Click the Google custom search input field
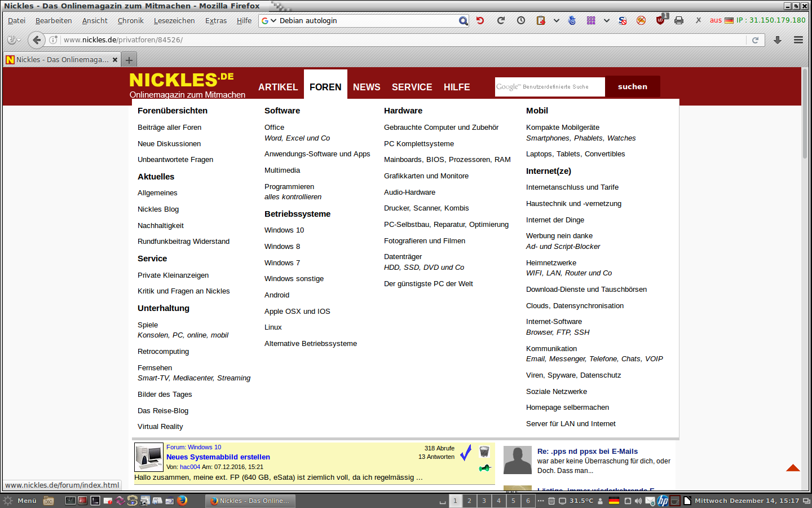The width and height of the screenshot is (812, 508). [550, 87]
